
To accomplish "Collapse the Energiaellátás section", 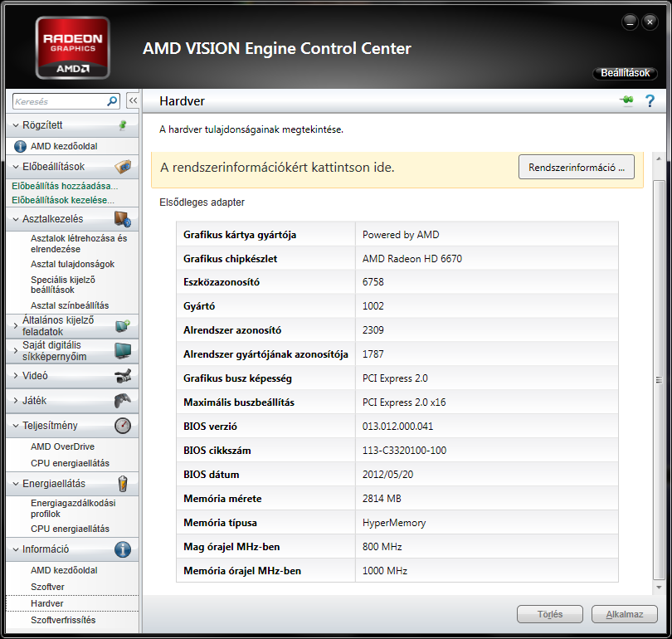I will click(16, 484).
